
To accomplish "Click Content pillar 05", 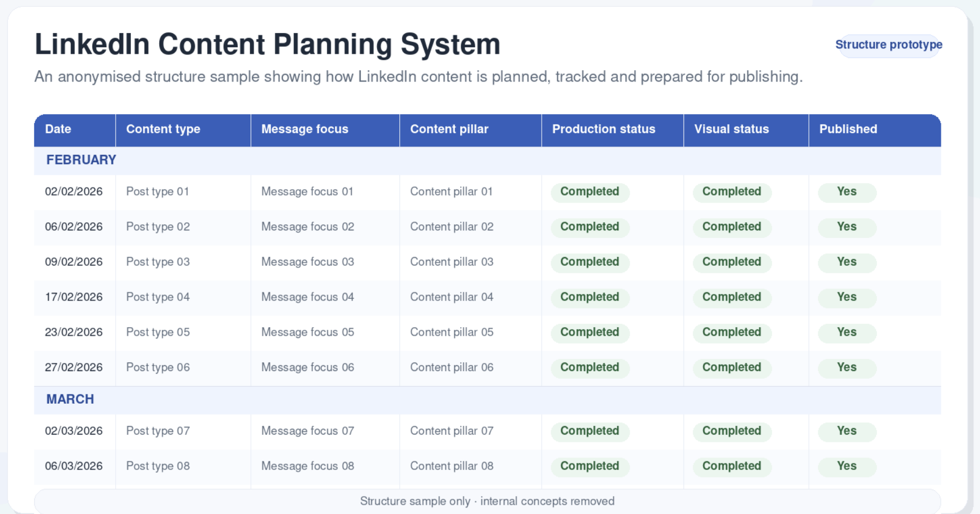I will 452,333.
